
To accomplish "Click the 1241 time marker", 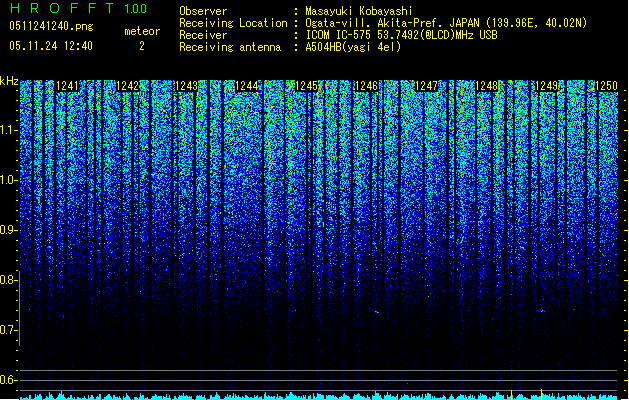I will [67, 86].
